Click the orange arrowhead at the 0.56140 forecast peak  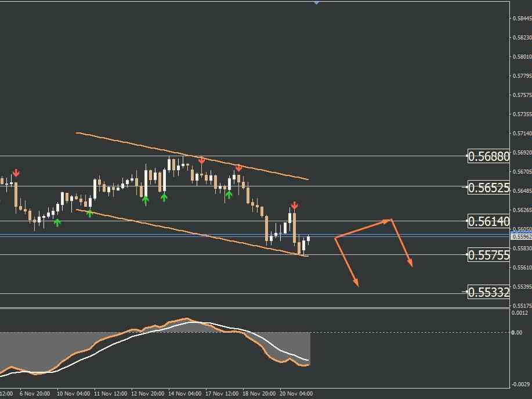click(387, 221)
